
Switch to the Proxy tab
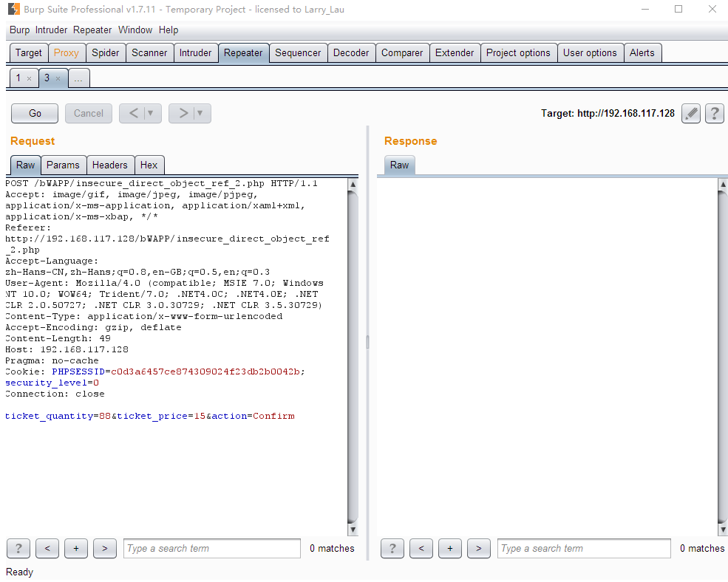point(67,53)
